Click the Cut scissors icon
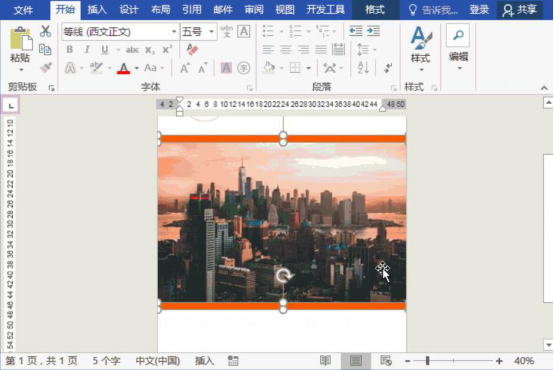554x370 pixels. click(45, 31)
